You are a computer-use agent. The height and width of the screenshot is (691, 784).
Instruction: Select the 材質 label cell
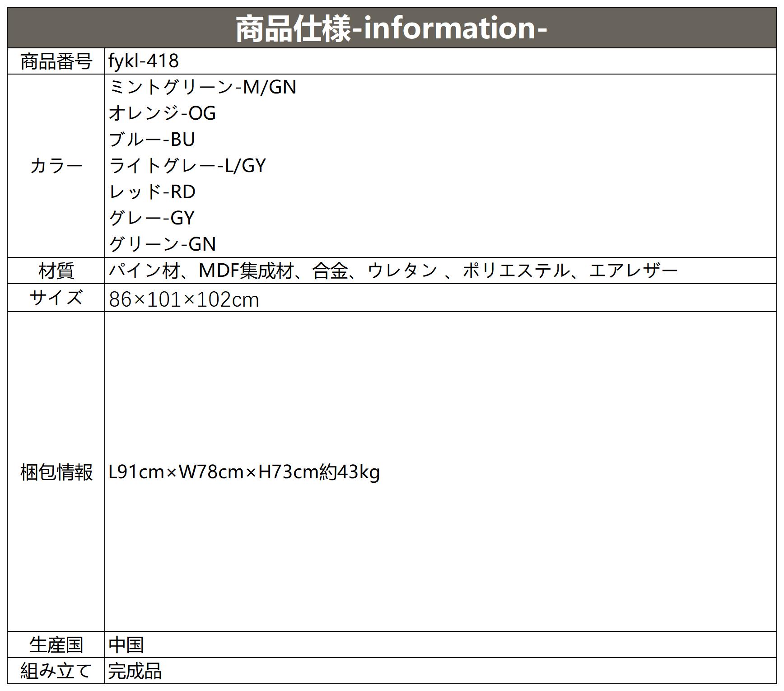coord(56,271)
